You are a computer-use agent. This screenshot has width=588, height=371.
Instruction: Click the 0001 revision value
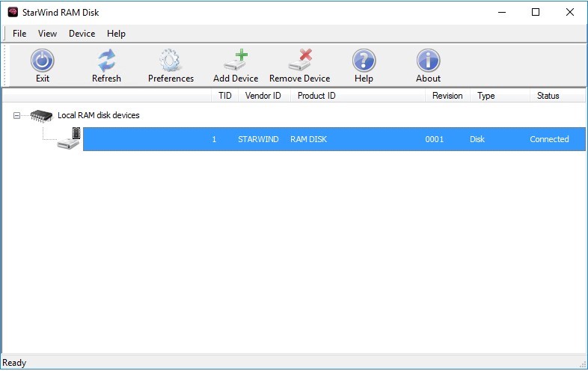tap(434, 139)
